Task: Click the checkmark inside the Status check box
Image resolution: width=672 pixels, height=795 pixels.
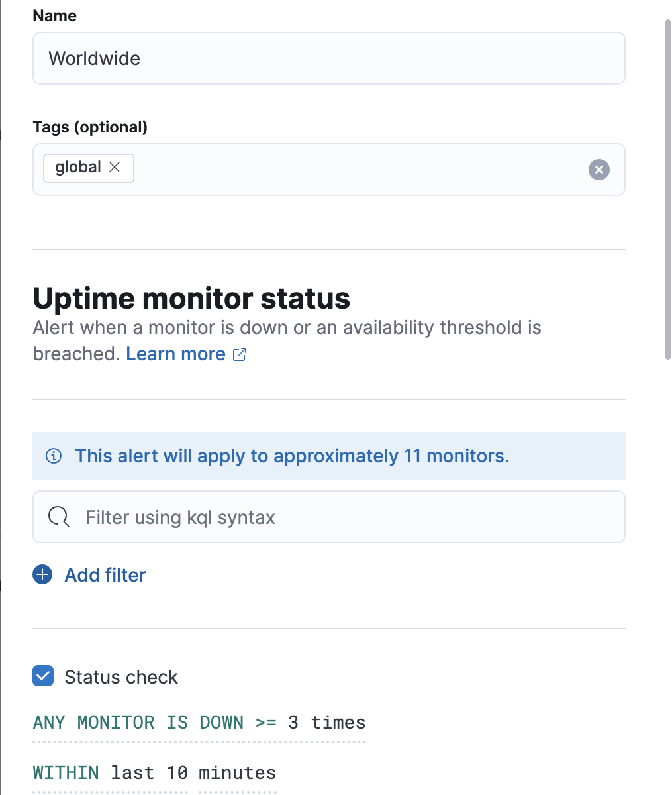Action: coord(42,676)
